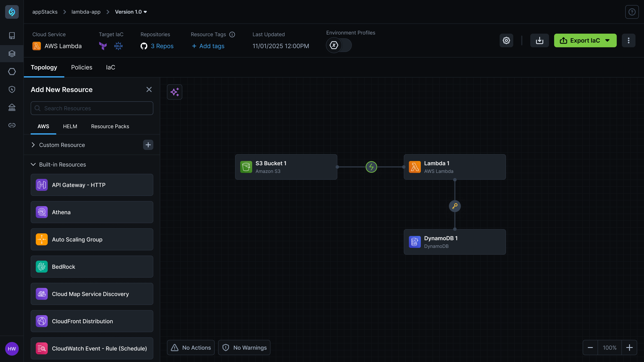Click the Resource Tags info icon
Image resolution: width=644 pixels, height=362 pixels.
[x=232, y=34]
